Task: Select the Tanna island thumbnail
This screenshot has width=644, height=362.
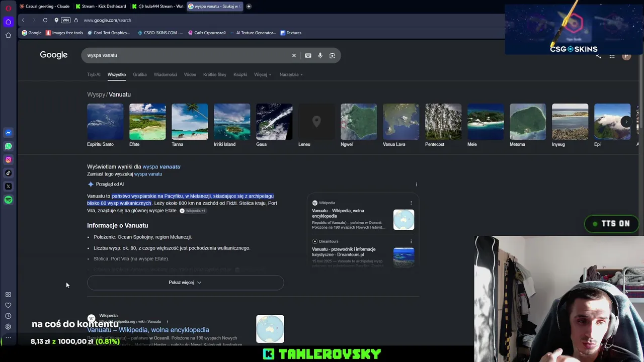Action: [190, 122]
